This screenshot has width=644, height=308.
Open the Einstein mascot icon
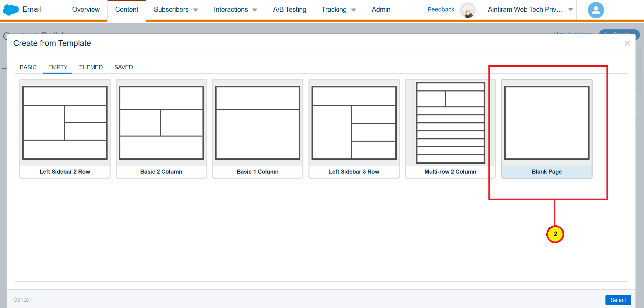pos(467,10)
